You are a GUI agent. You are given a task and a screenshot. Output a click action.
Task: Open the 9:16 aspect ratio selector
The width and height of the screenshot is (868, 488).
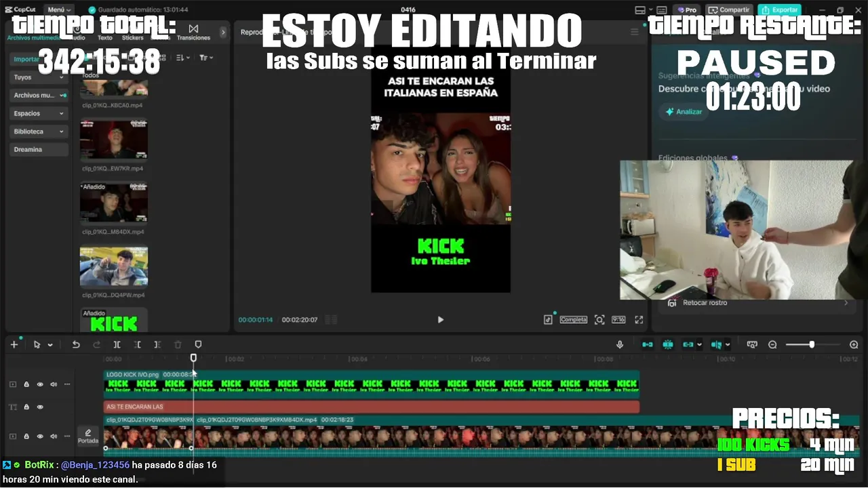tap(618, 320)
